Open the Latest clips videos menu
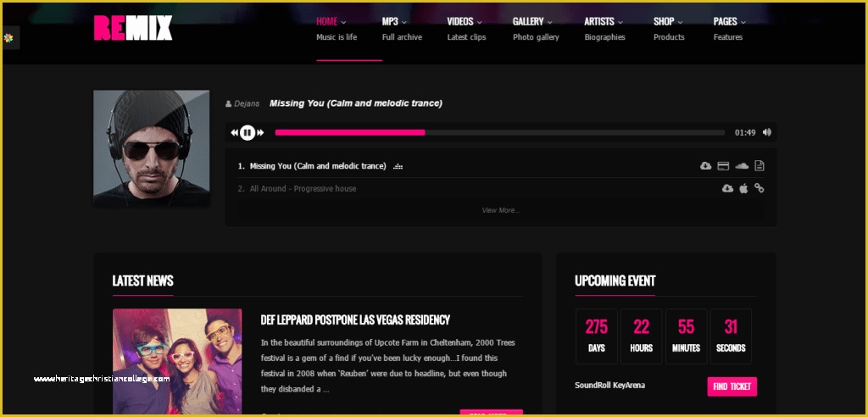868x417 pixels. [x=467, y=37]
